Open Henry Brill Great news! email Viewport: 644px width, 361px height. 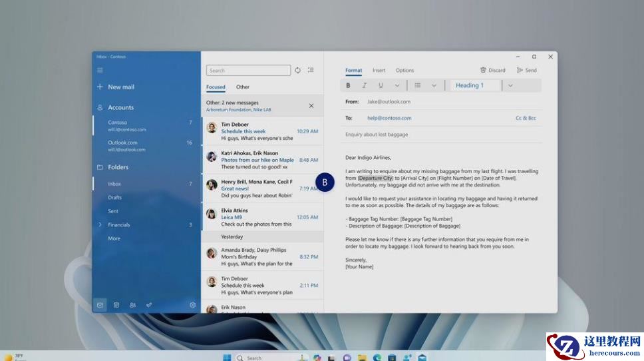click(262, 188)
